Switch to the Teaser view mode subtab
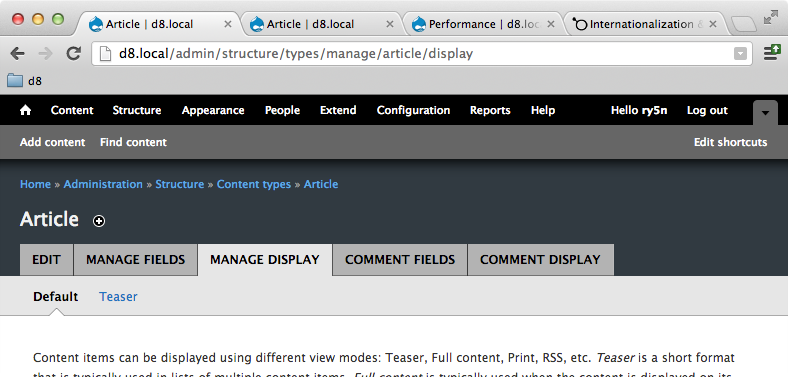 click(x=118, y=297)
